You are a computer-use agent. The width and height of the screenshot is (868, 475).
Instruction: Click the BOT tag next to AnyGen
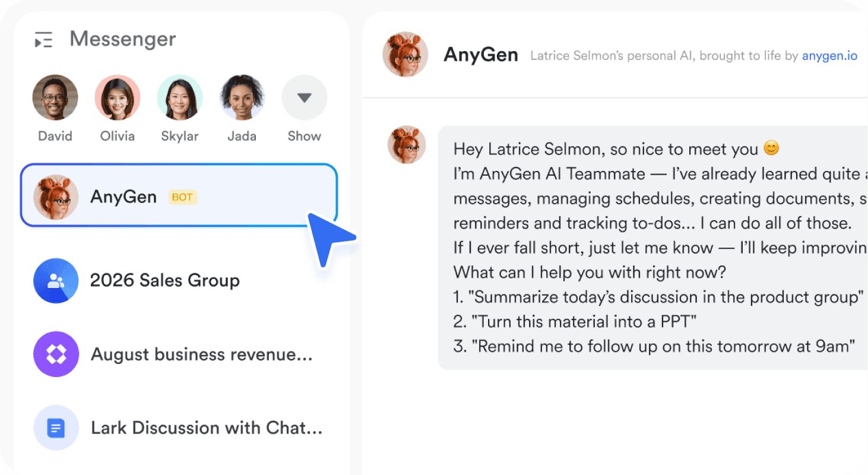pyautogui.click(x=182, y=197)
